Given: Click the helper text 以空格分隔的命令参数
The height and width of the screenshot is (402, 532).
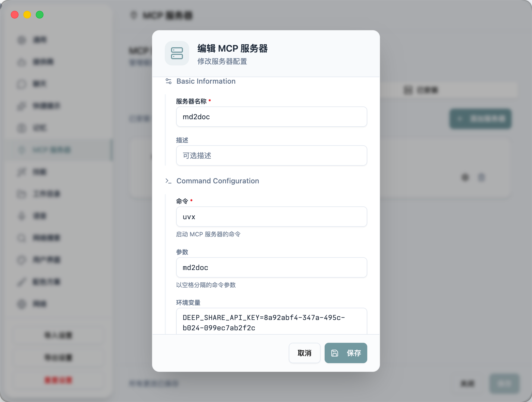Looking at the screenshot, I should point(206,285).
